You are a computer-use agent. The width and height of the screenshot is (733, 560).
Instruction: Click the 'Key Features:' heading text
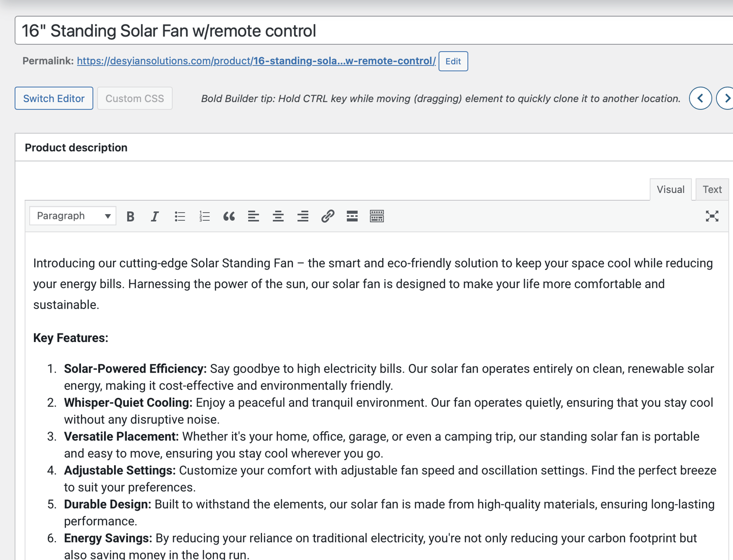tap(71, 338)
